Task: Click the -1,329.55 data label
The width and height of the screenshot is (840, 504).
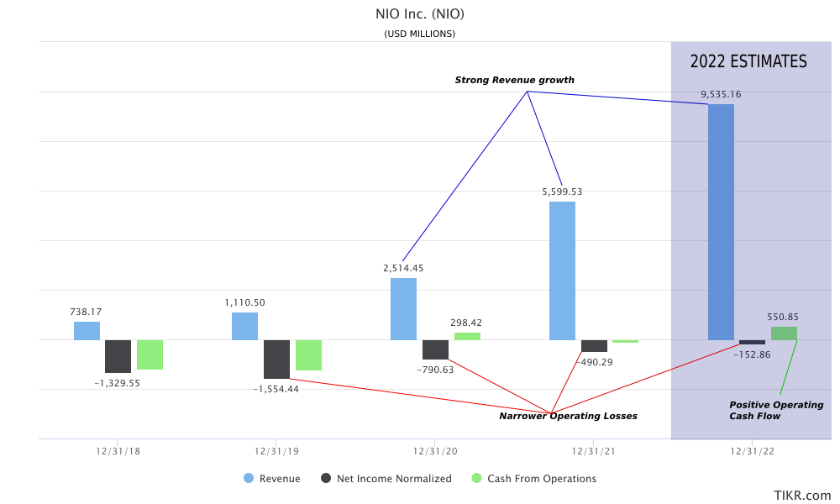Action: coord(118,384)
